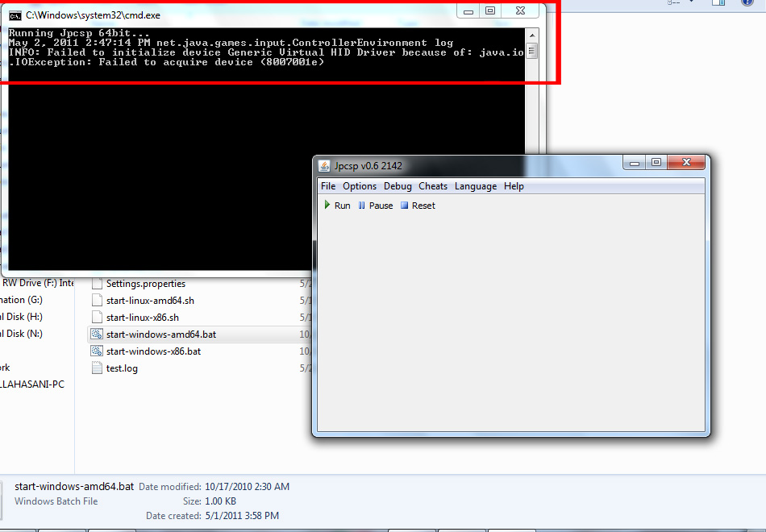
Task: Maximize the cmd.exe window
Action: pyautogui.click(x=490, y=11)
